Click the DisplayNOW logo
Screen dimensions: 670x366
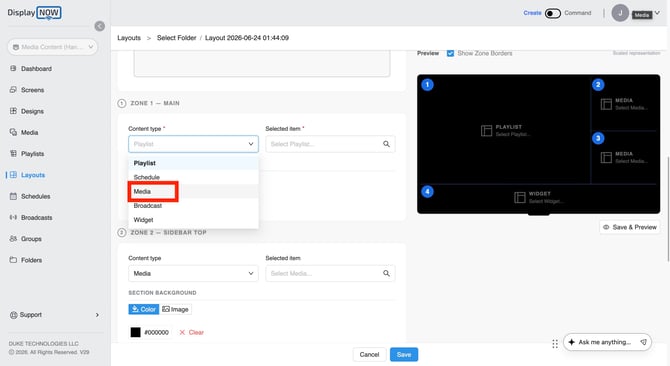click(x=35, y=13)
